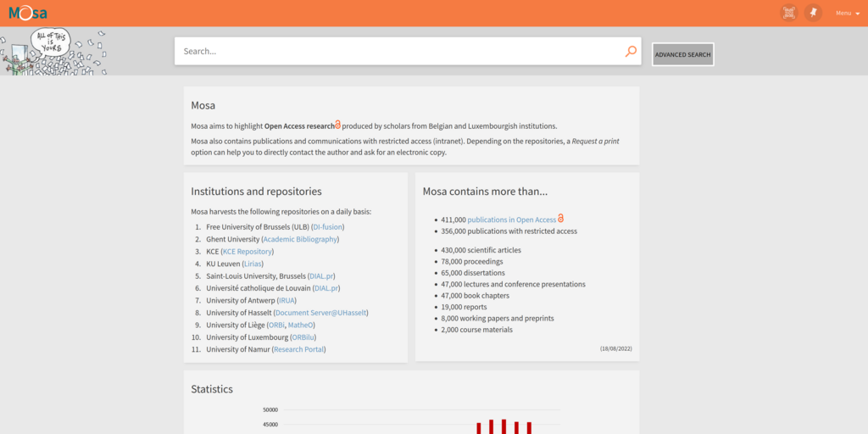Image resolution: width=868 pixels, height=434 pixels.
Task: Click the pin icon in header
Action: pyautogui.click(x=813, y=13)
